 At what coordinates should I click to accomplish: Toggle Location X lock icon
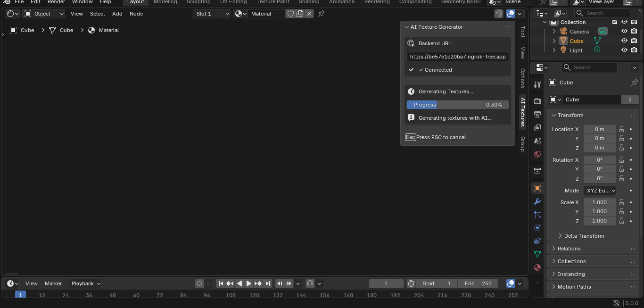click(x=622, y=129)
